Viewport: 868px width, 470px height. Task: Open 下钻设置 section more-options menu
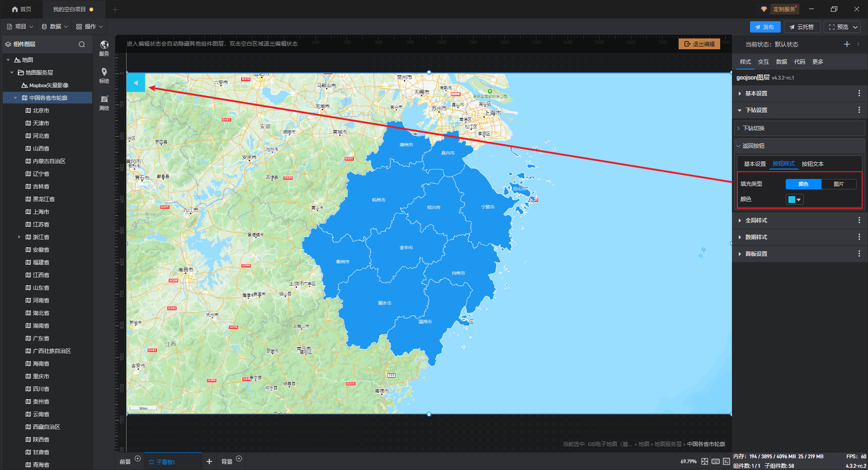[x=859, y=110]
